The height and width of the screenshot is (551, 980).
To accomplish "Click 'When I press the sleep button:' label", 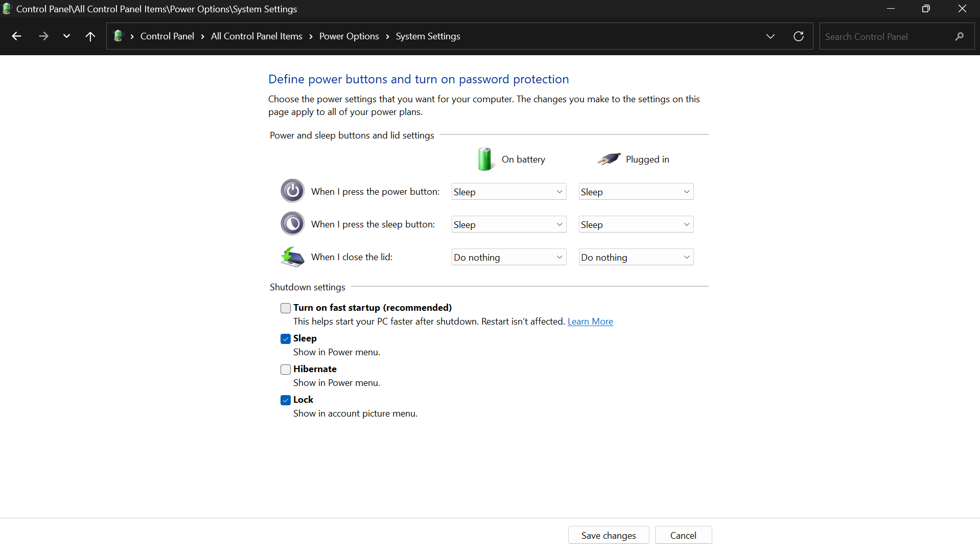I will 373,224.
